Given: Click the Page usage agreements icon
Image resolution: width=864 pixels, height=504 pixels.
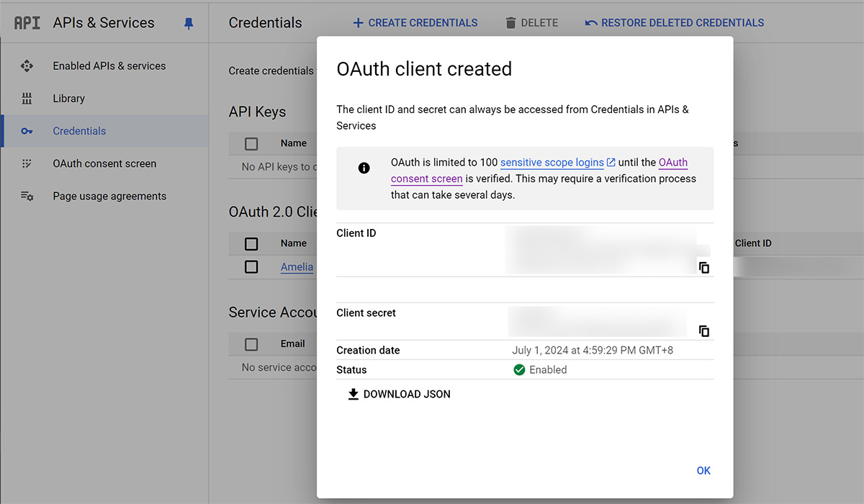Looking at the screenshot, I should pyautogui.click(x=27, y=196).
